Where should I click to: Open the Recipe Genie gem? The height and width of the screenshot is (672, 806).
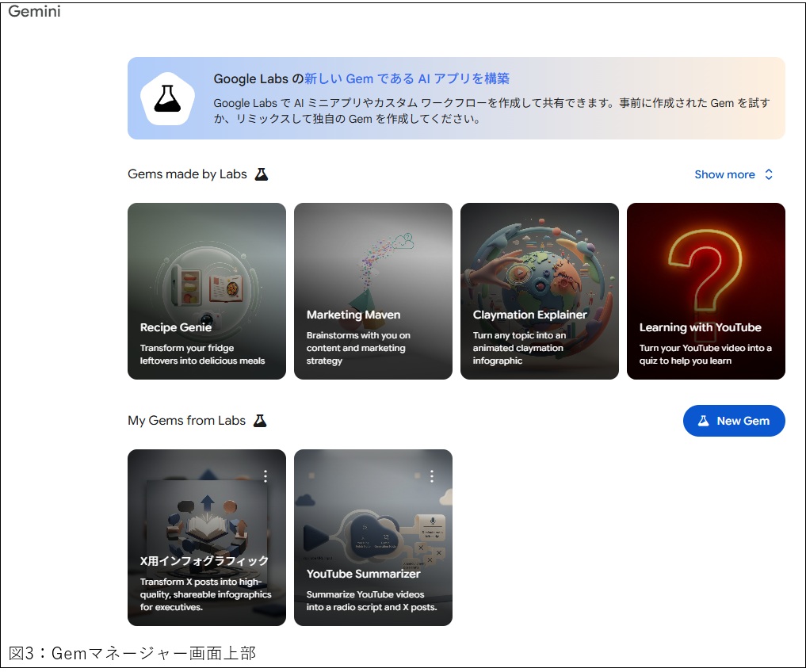(207, 291)
